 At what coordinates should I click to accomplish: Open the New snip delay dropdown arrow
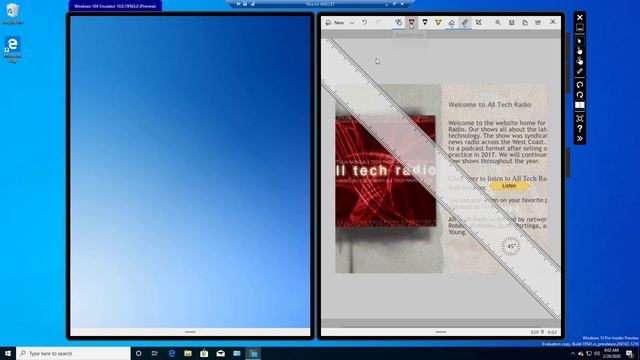click(352, 22)
